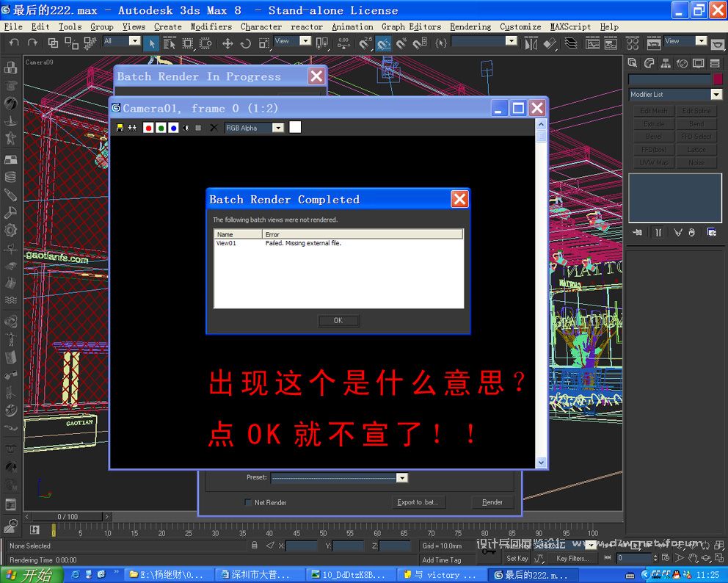Toggle the blue channel in frame window

pos(173,128)
